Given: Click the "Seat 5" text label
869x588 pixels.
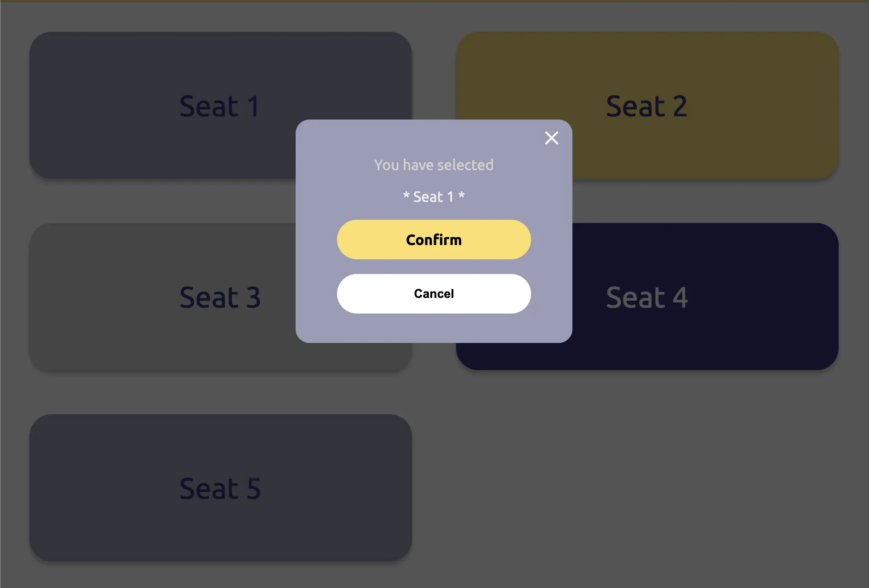Looking at the screenshot, I should pyautogui.click(x=220, y=489).
